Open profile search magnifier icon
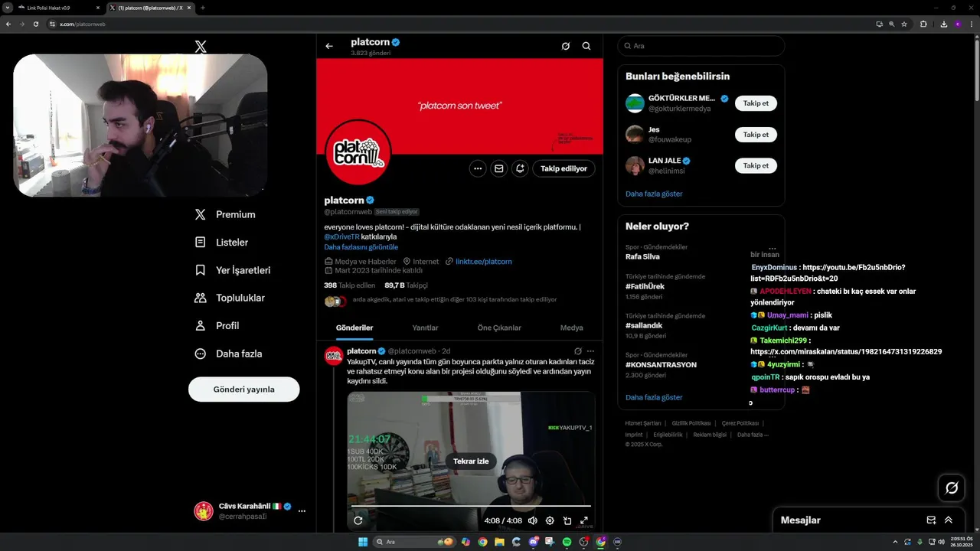The image size is (980, 551). tap(586, 46)
